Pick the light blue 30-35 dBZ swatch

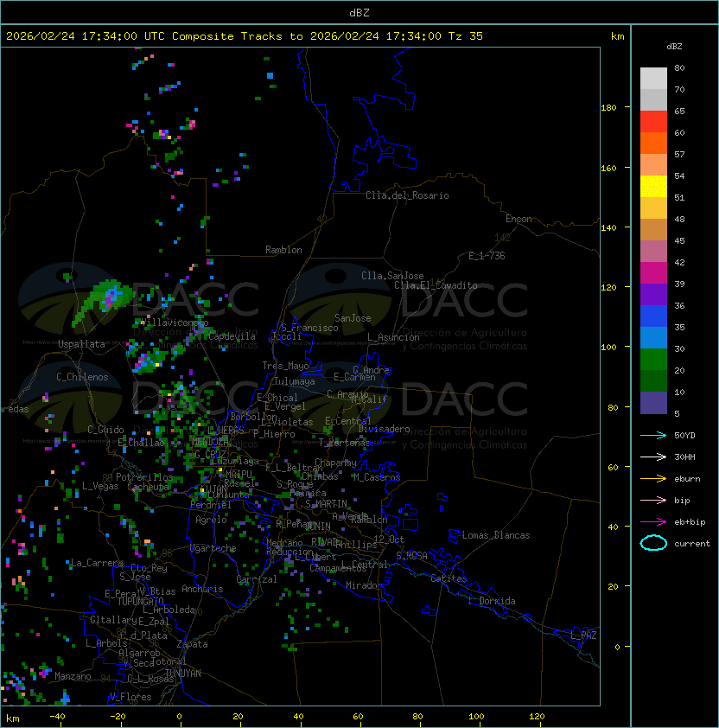(653, 337)
